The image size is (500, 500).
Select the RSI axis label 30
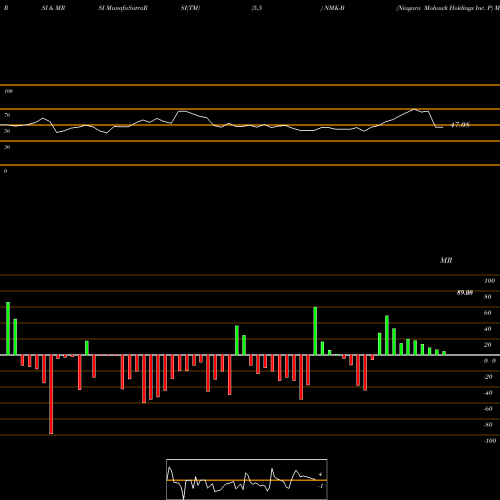click(7, 147)
